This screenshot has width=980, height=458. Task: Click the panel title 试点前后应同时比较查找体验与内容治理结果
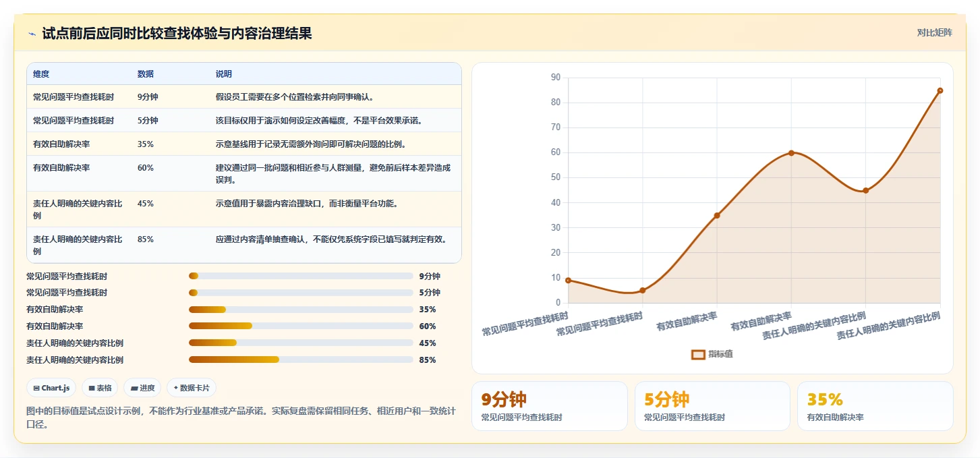point(177,34)
